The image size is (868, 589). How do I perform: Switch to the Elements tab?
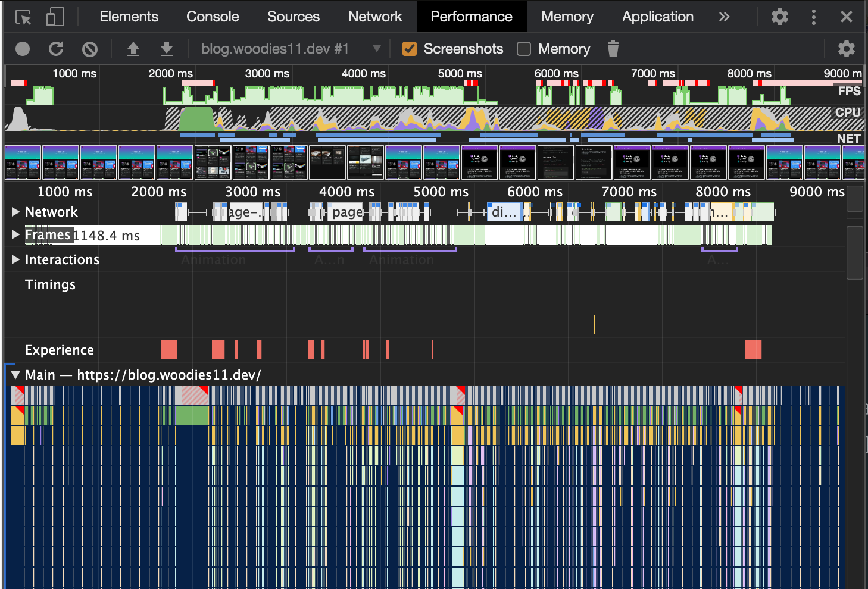point(129,17)
